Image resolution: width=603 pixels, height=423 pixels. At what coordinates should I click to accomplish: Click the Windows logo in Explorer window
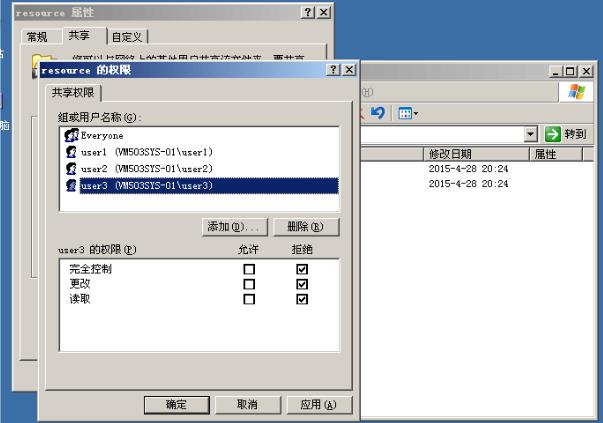point(576,92)
